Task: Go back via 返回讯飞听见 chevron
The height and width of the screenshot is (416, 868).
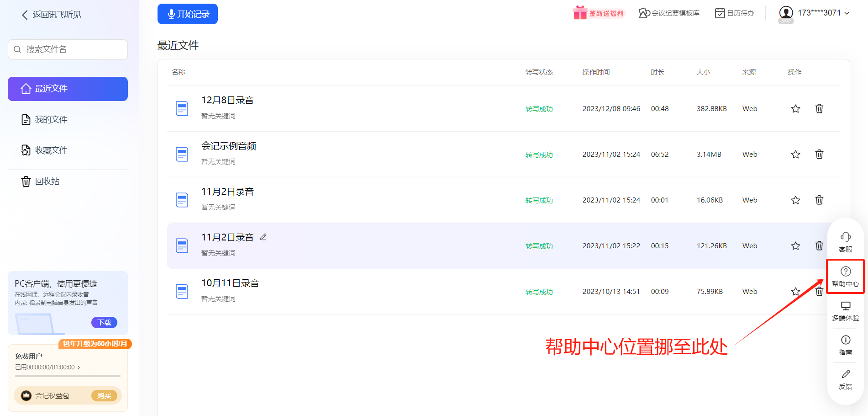Action: coord(25,15)
